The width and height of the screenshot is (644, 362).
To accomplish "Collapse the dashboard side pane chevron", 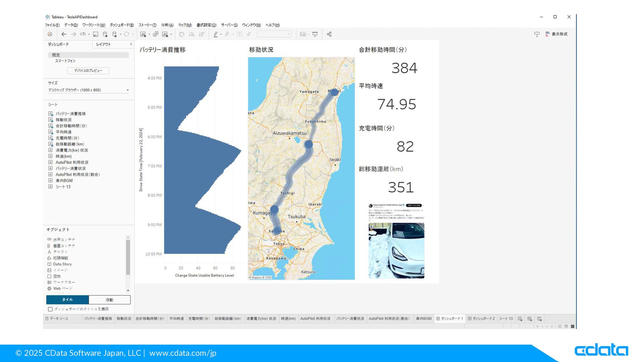I will [131, 44].
